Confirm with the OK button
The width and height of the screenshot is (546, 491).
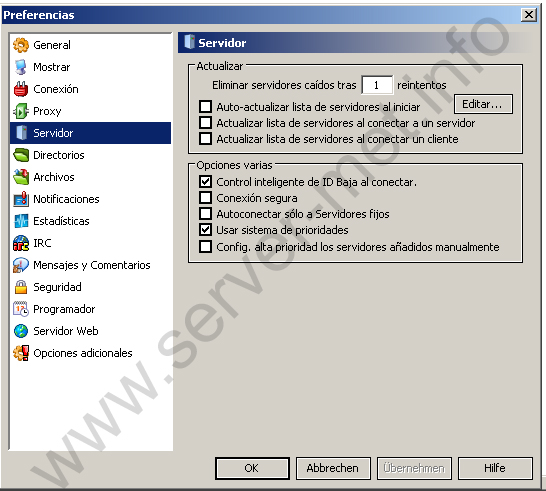pyautogui.click(x=252, y=468)
